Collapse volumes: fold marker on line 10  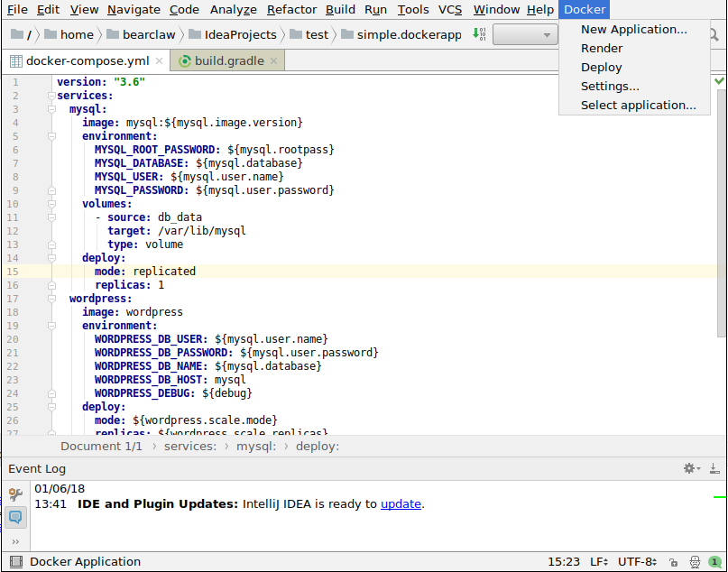point(51,204)
